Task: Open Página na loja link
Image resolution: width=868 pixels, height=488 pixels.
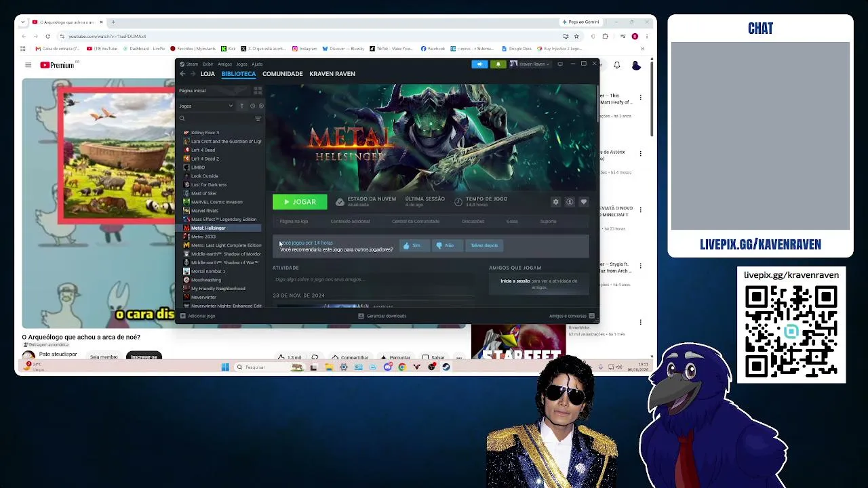Action: (x=294, y=222)
